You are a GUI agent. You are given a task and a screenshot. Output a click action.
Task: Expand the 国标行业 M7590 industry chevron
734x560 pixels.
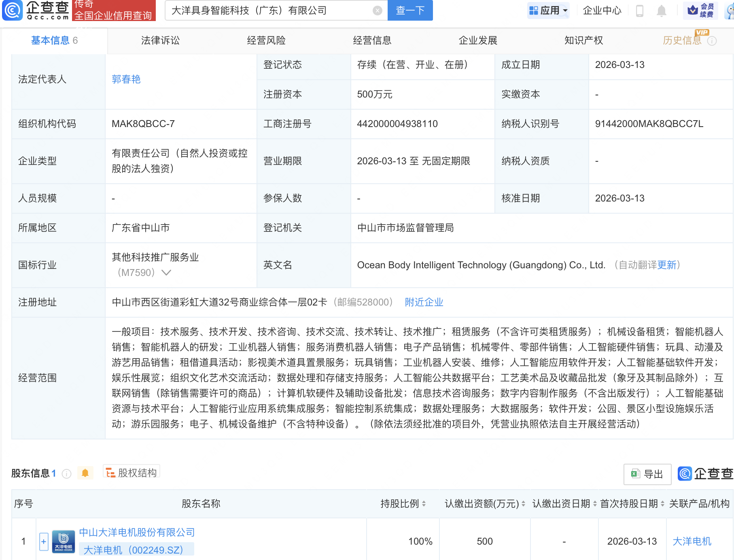click(166, 273)
